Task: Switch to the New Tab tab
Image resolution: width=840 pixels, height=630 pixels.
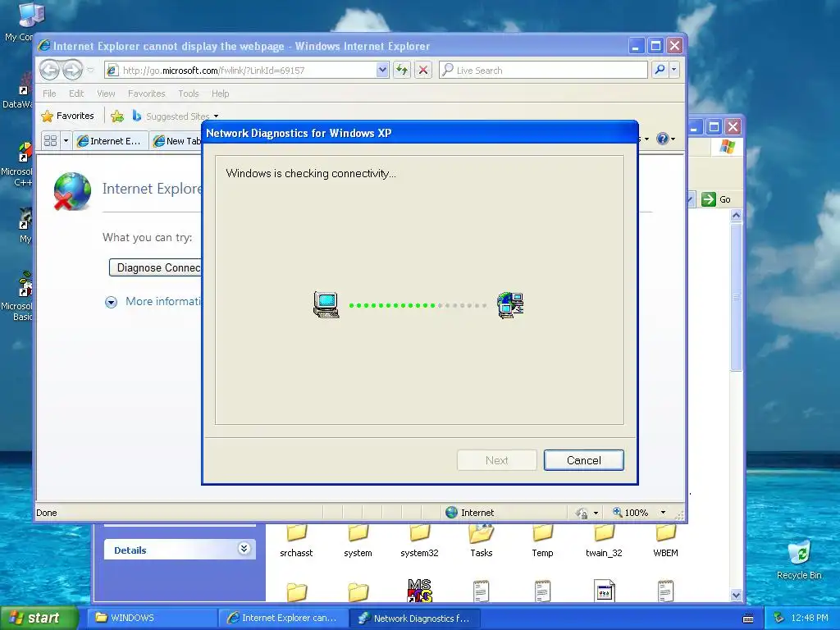Action: 177,141
